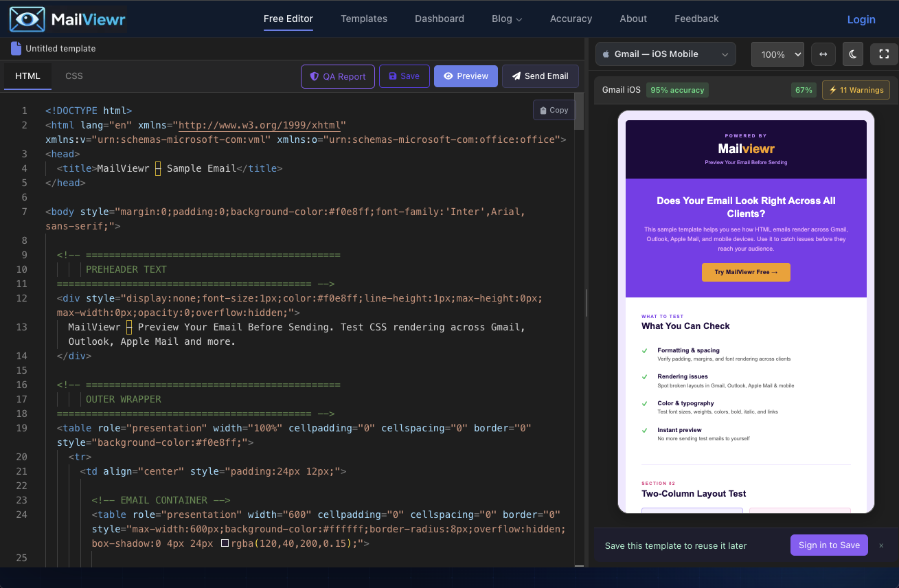Open the Gmail — iOS Mobile client dropdown

click(665, 54)
